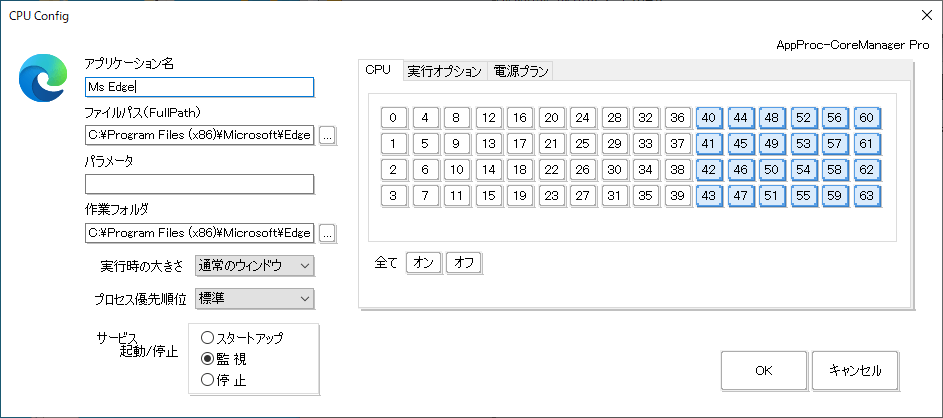Switch to the 電源プラン tab
This screenshot has height=418, width=943.
click(521, 71)
